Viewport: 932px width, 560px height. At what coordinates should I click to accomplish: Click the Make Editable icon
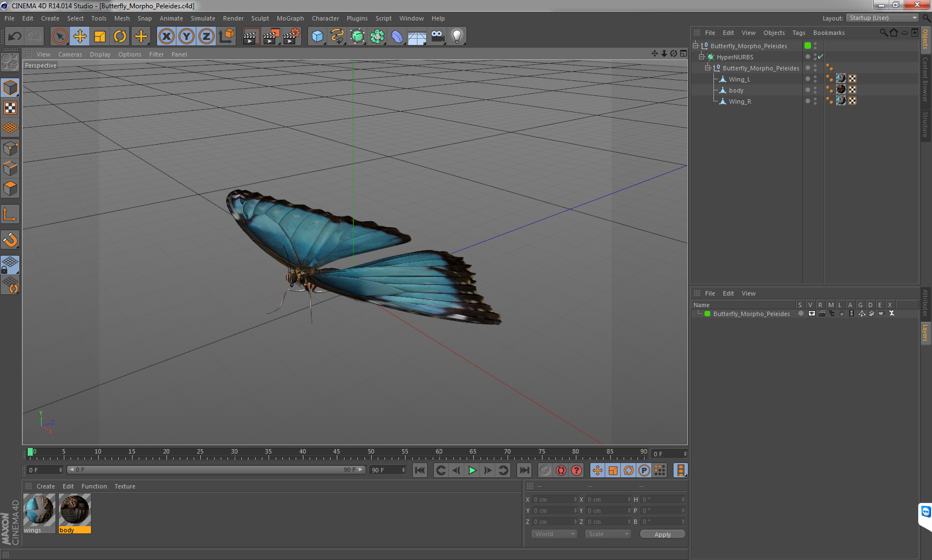[10, 62]
